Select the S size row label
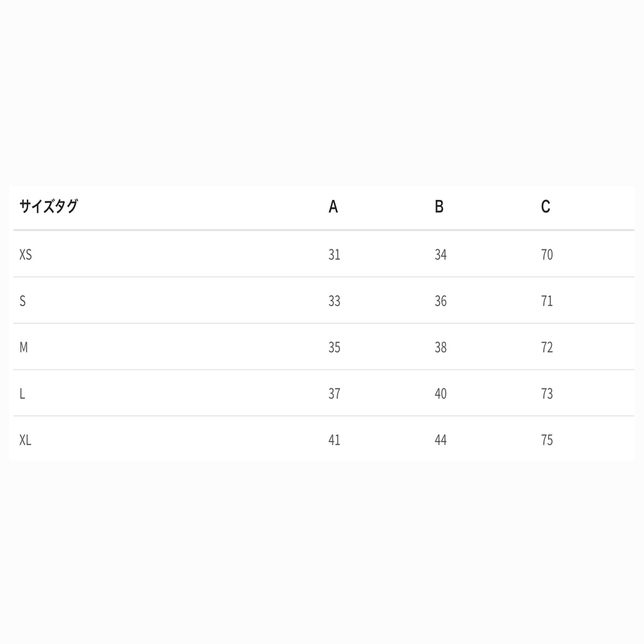This screenshot has width=644, height=644. [23, 301]
